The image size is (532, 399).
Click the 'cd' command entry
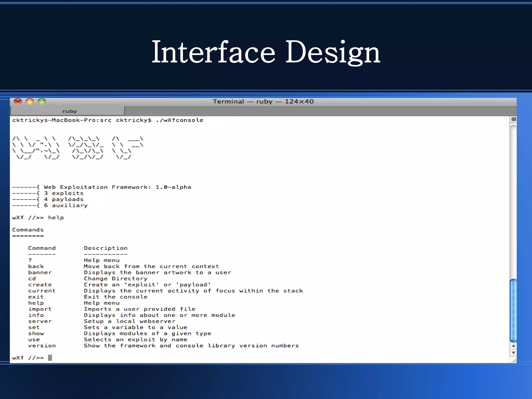(x=32, y=278)
